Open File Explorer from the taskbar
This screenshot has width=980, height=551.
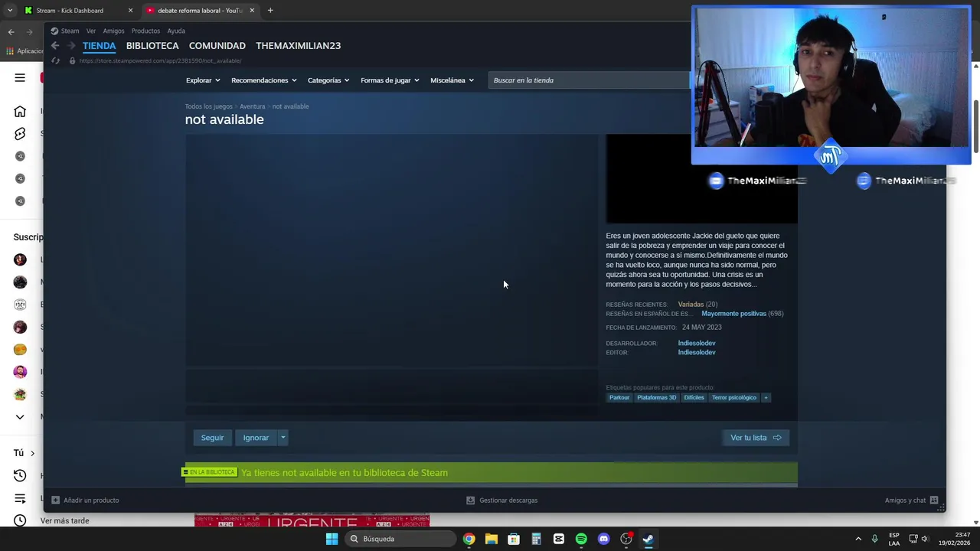pos(491,539)
